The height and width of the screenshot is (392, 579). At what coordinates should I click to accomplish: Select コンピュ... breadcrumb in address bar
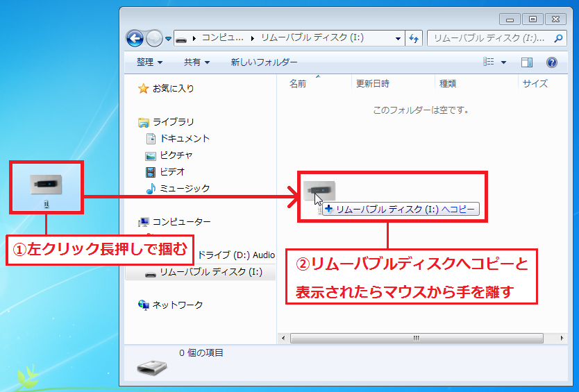(x=222, y=37)
